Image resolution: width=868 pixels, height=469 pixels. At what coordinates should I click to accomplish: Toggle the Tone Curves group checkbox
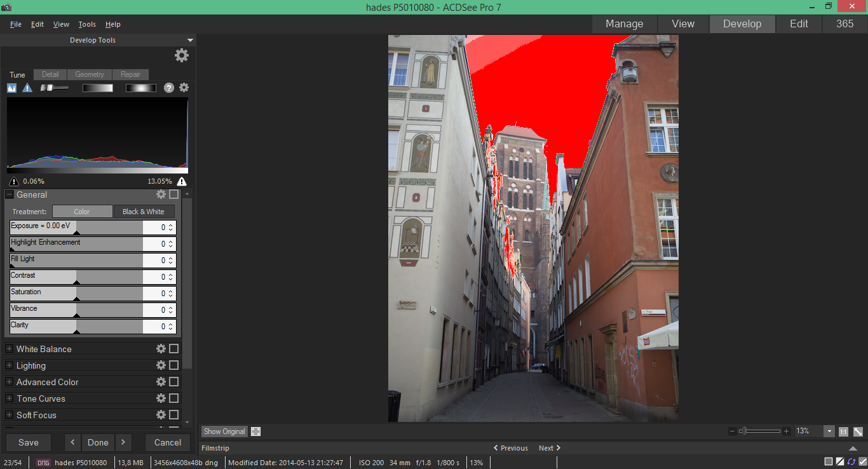174,398
